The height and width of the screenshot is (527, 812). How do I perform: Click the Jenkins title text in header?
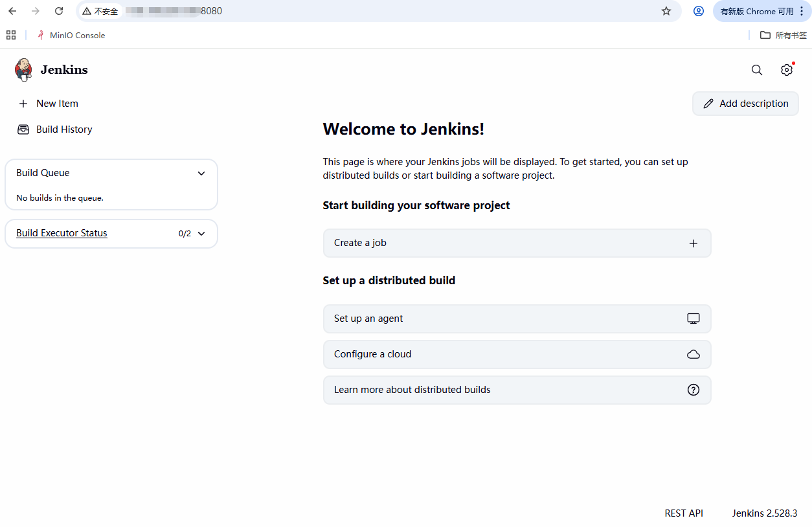pos(64,70)
